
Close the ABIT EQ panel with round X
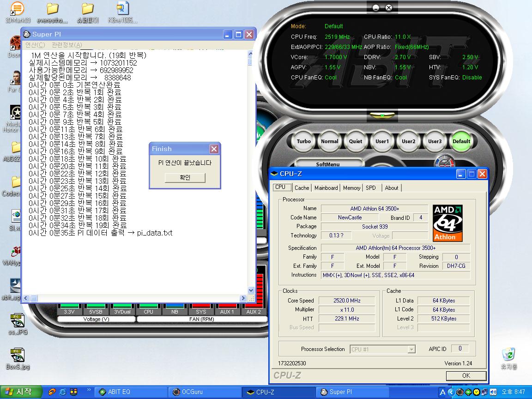(x=389, y=7)
